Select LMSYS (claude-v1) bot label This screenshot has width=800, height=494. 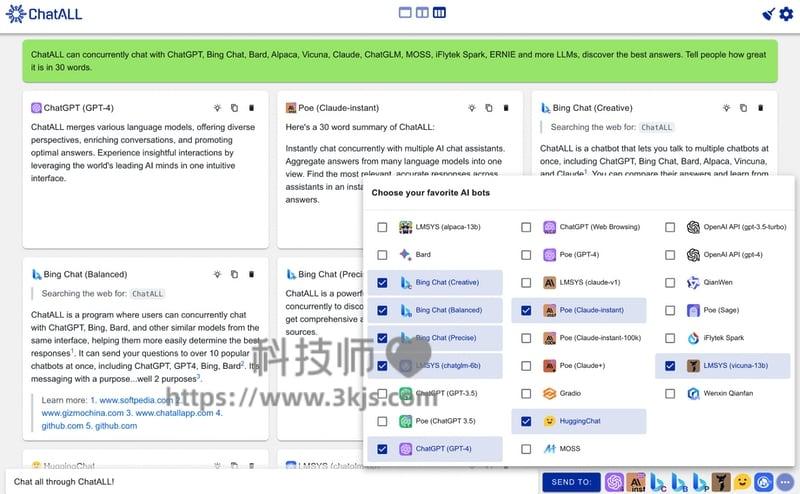pos(590,282)
